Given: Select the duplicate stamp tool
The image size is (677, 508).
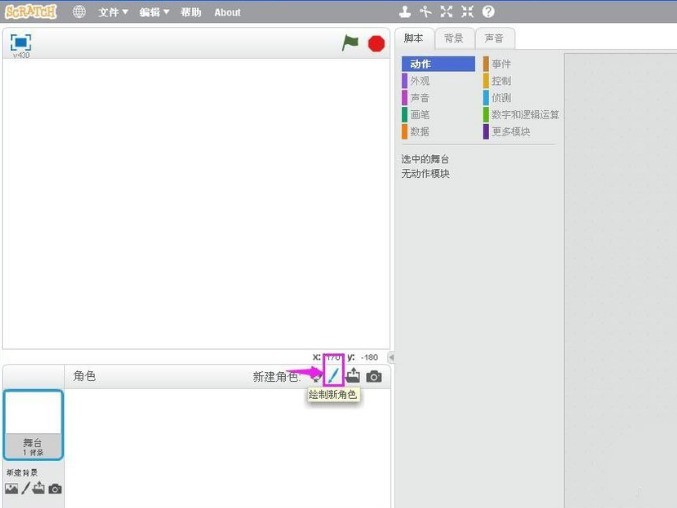Looking at the screenshot, I should pos(405,12).
